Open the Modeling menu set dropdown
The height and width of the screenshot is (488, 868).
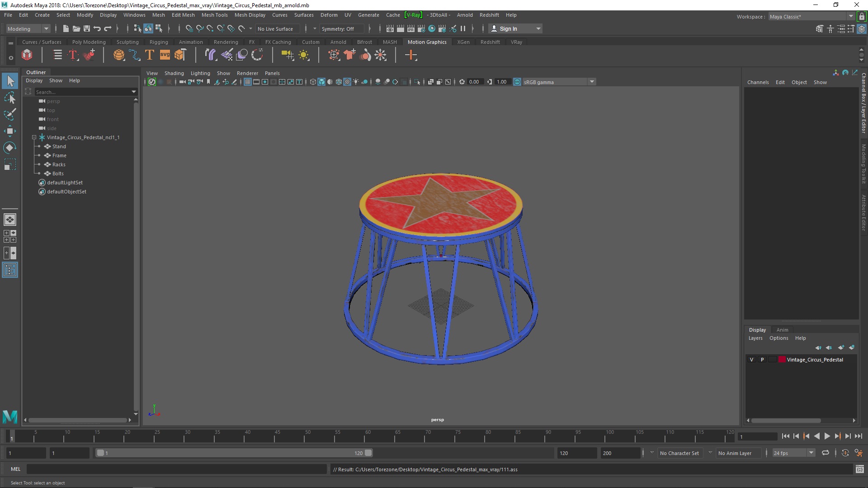[28, 28]
